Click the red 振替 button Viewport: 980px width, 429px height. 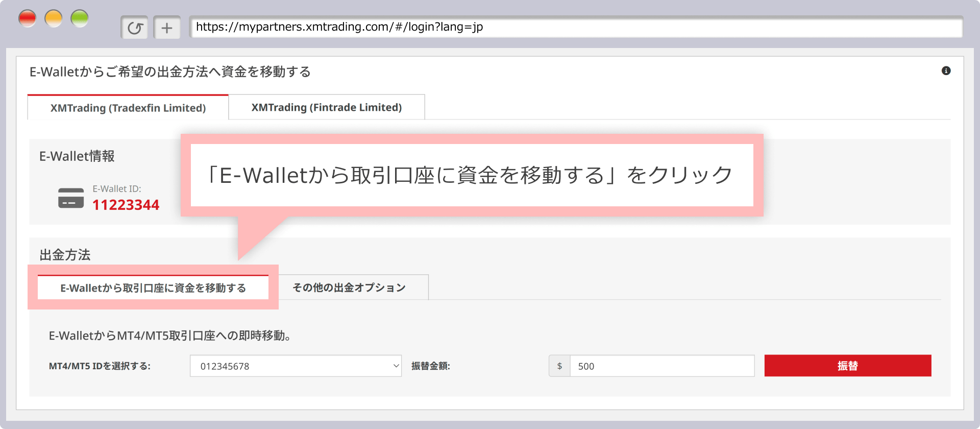(848, 366)
